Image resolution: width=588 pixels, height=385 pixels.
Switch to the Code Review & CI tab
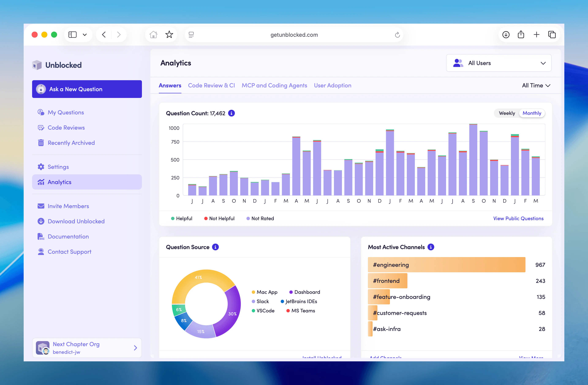[x=211, y=85]
